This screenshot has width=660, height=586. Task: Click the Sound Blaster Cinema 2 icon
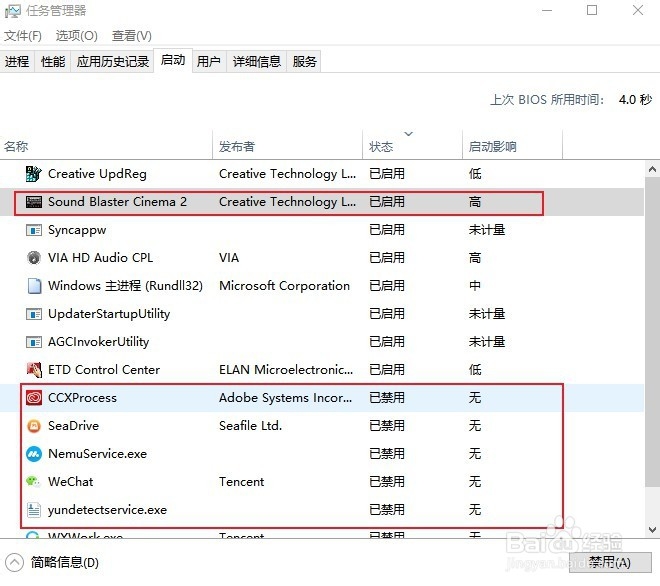[34, 202]
